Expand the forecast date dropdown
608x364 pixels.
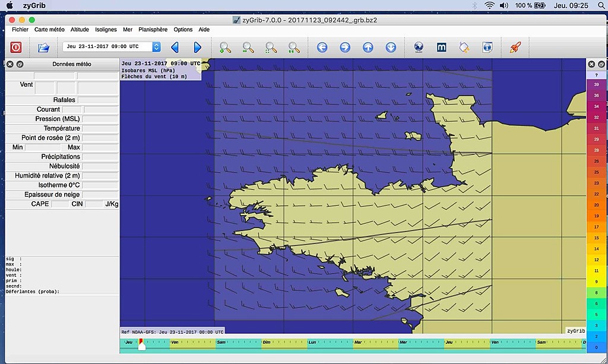(x=156, y=47)
